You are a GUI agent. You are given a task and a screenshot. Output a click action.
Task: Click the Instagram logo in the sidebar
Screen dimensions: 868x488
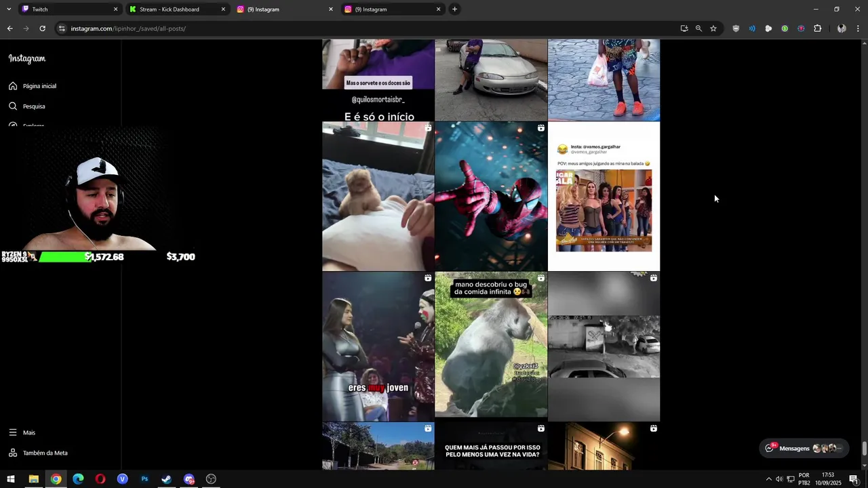(27, 59)
